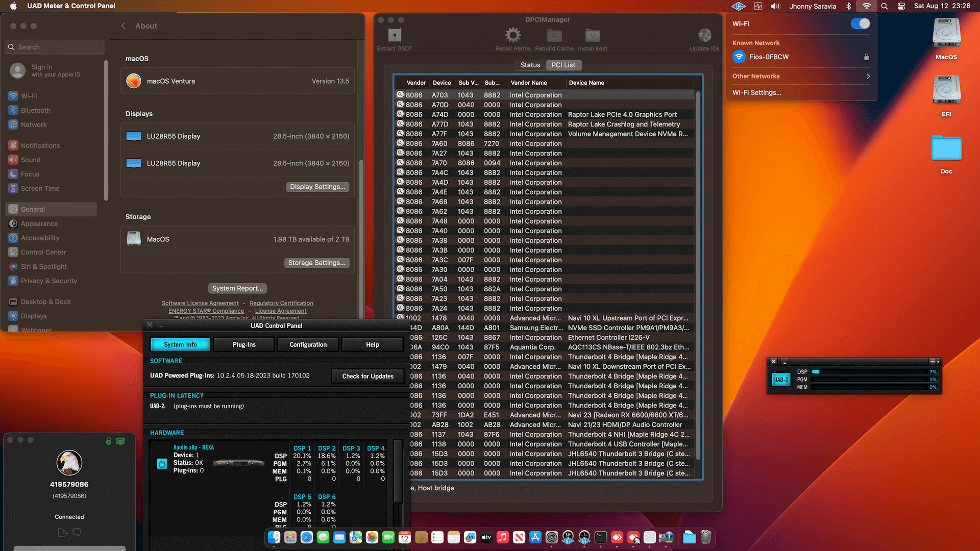Open Configuration tab in UAD Control Panel
Image resolution: width=980 pixels, height=551 pixels.
click(x=308, y=344)
